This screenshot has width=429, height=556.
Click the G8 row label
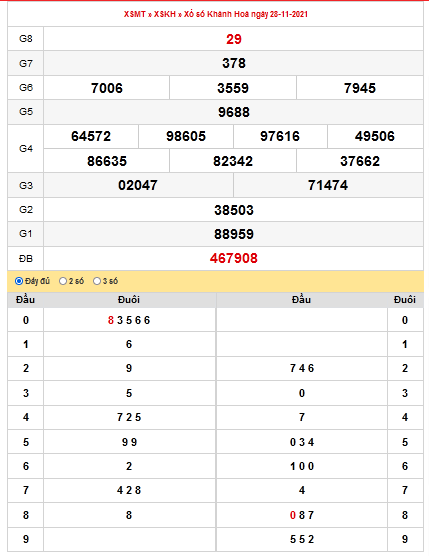[x=26, y=38]
